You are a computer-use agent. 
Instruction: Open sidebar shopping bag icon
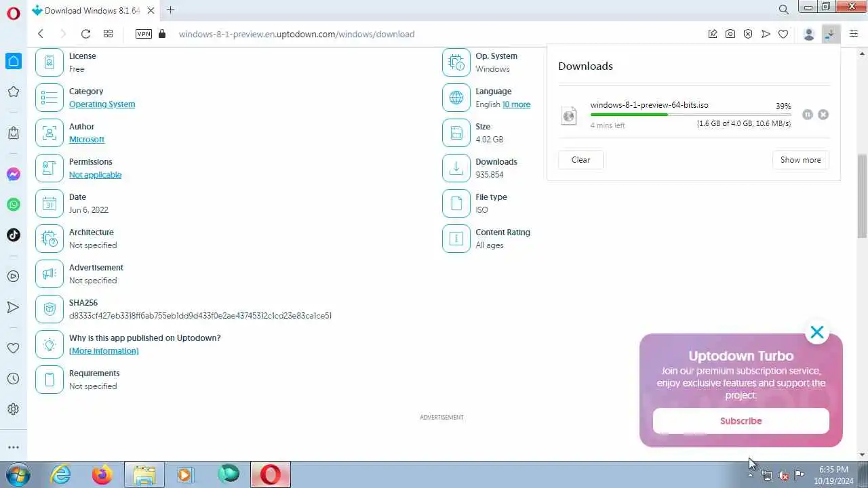click(x=14, y=133)
